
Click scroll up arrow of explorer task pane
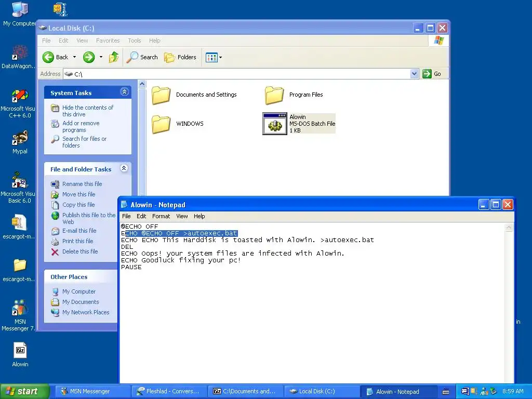[142, 84]
